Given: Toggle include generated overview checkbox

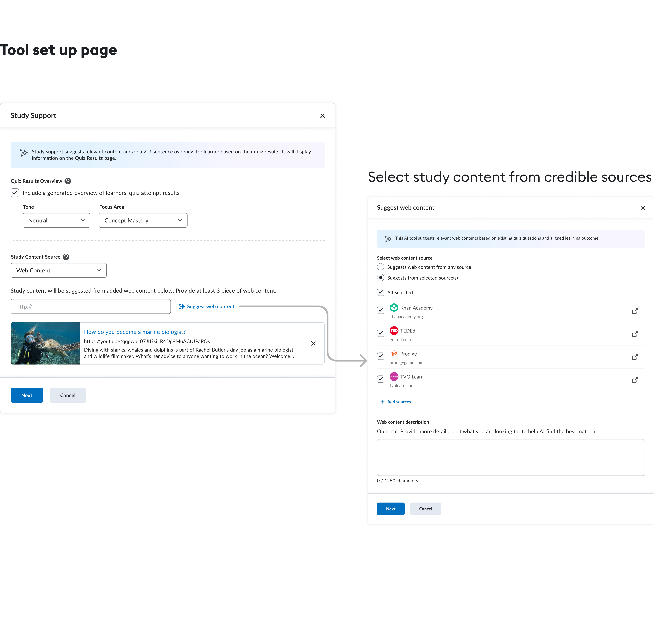Looking at the screenshot, I should click(15, 193).
